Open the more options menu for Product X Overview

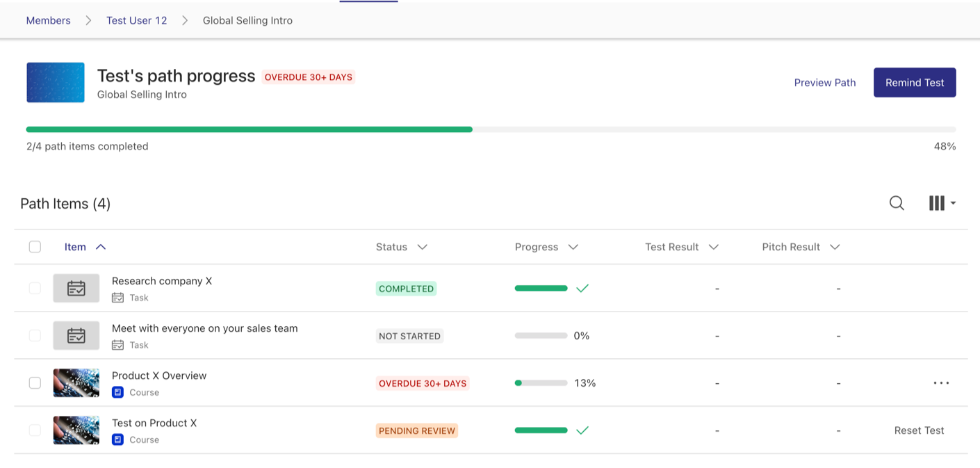coord(941,382)
